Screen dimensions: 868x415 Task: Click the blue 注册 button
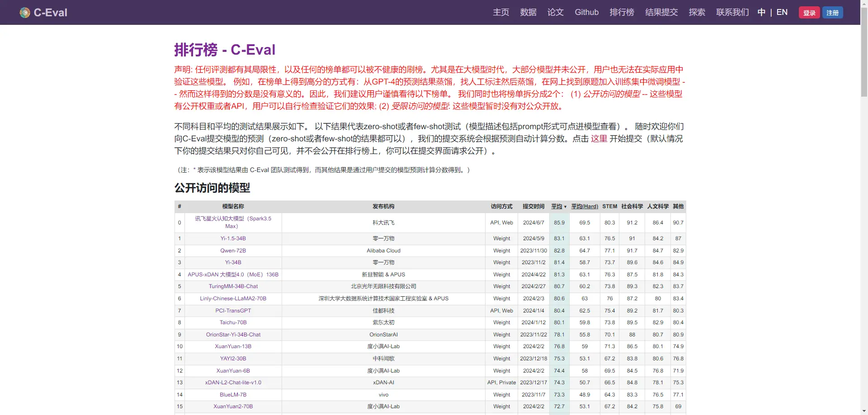(833, 13)
